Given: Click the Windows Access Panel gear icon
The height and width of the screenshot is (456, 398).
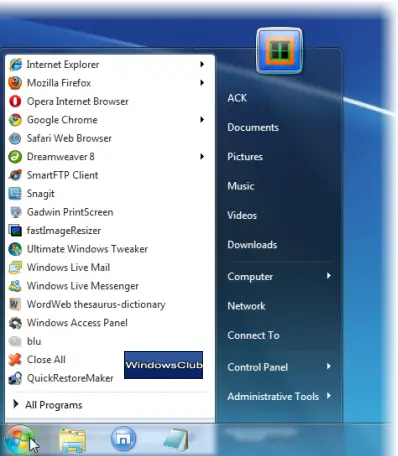Looking at the screenshot, I should [15, 323].
